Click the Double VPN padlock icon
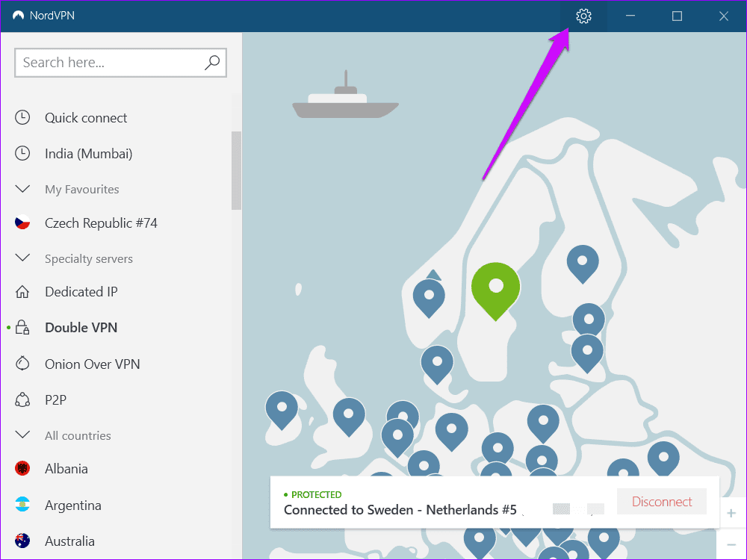Image resolution: width=747 pixels, height=560 pixels. tap(22, 327)
